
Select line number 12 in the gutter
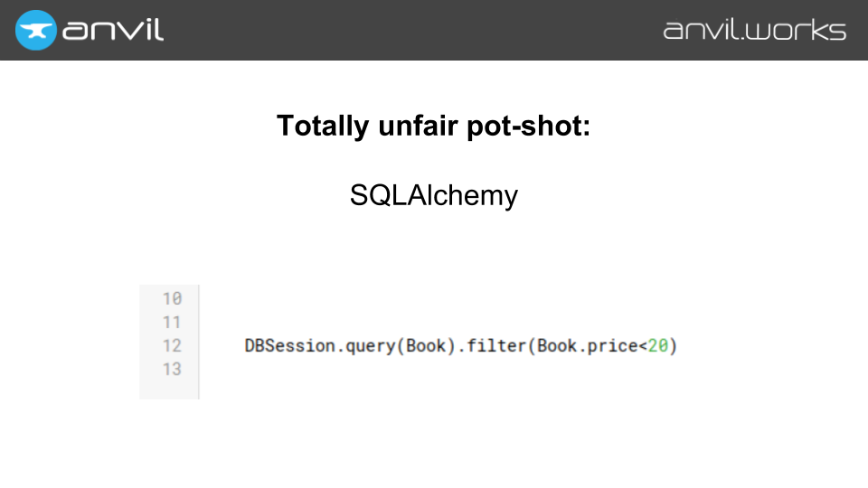[x=172, y=346]
